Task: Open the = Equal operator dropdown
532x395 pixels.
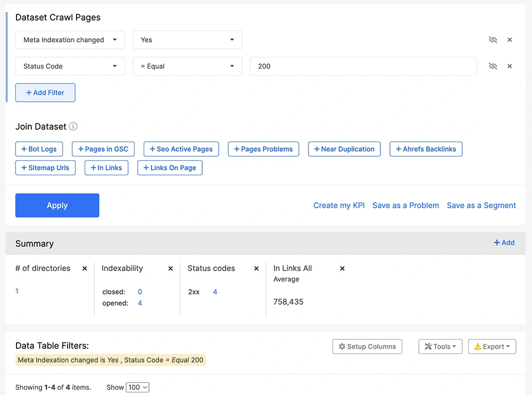Action: (187, 67)
